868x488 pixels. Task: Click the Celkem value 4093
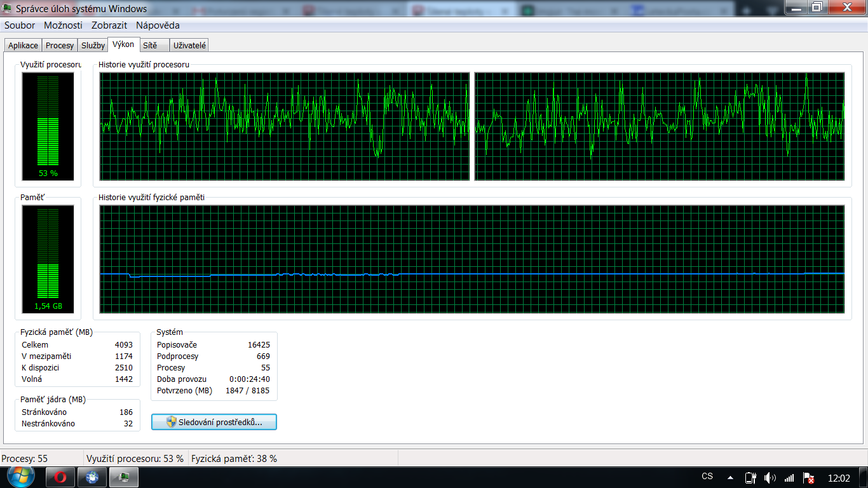pyautogui.click(x=124, y=345)
